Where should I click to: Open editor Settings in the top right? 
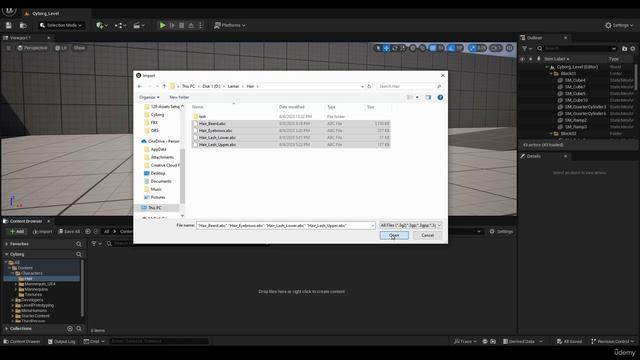[x=619, y=25]
